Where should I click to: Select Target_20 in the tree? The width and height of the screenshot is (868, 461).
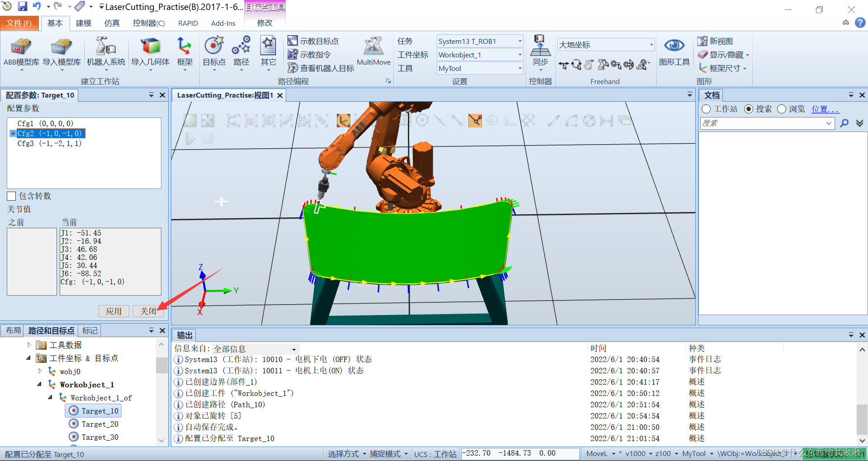click(x=100, y=424)
